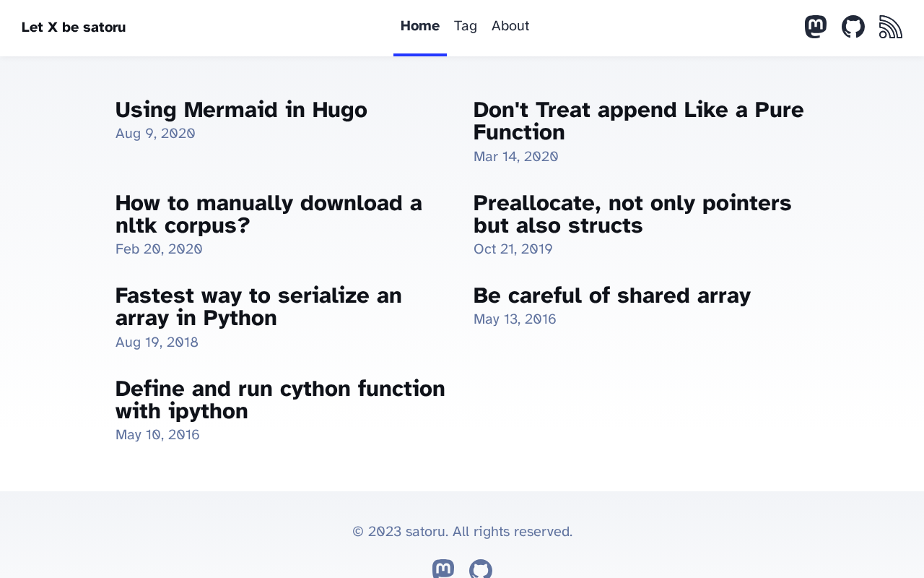
Task: Open the About page
Action: (510, 26)
